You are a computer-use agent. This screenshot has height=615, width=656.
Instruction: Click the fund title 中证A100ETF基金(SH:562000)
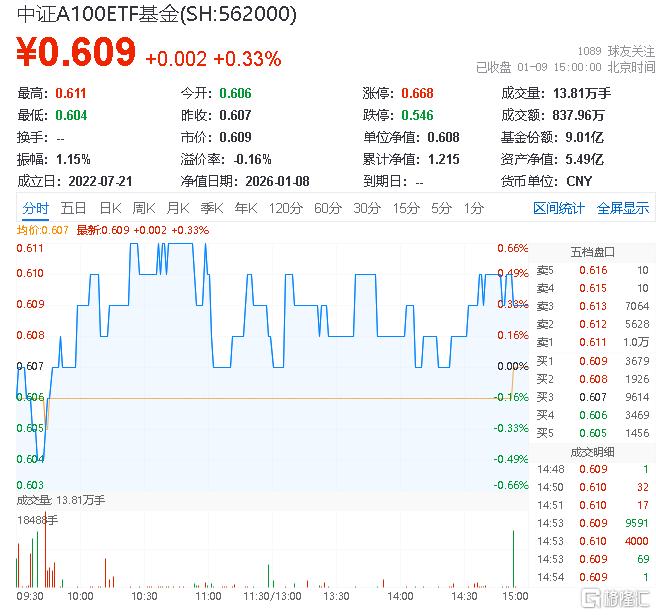click(x=157, y=14)
